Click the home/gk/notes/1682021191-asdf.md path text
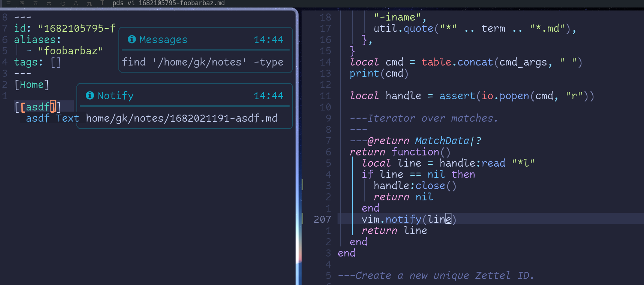644x285 pixels. pos(182,118)
